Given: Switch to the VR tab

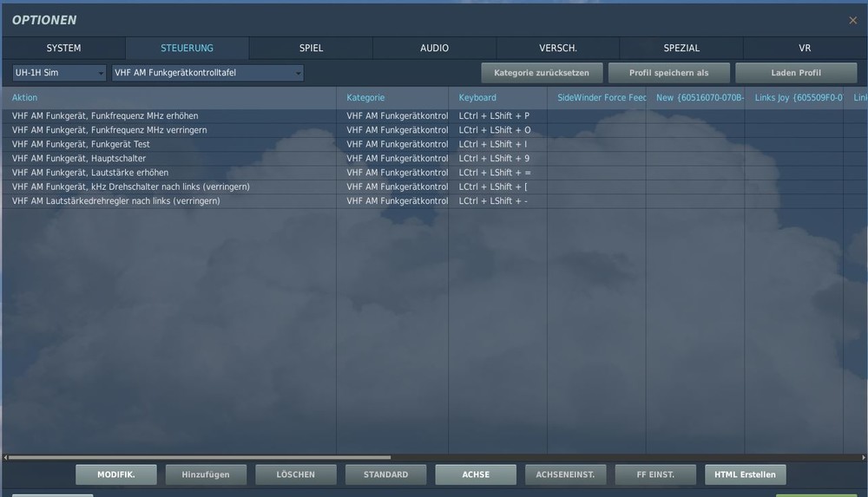Looking at the screenshot, I should (805, 49).
